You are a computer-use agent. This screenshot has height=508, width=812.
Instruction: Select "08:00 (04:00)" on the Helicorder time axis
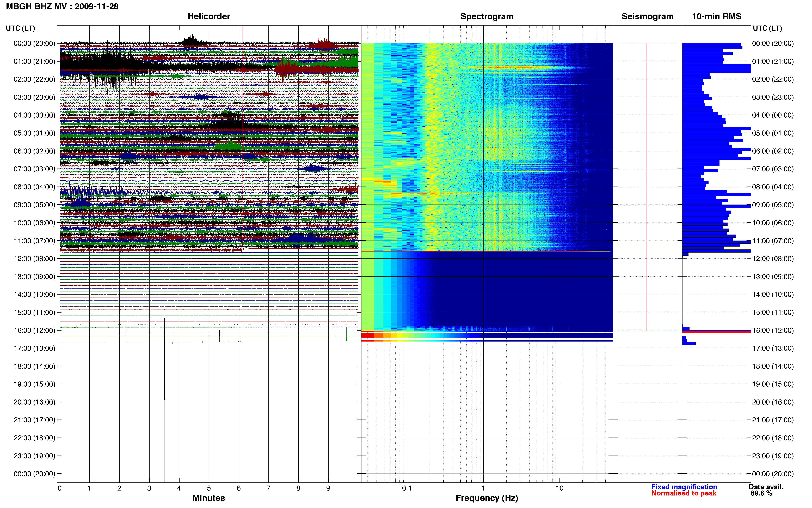tap(34, 187)
